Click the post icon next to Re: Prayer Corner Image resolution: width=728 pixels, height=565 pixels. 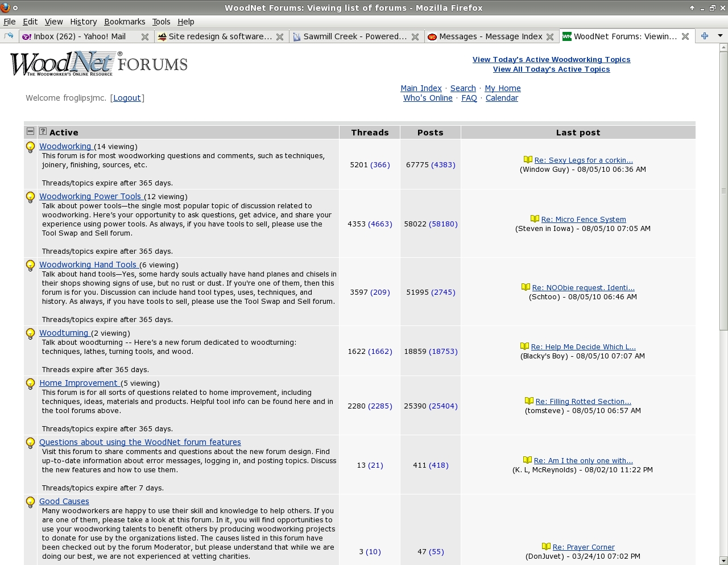point(546,547)
